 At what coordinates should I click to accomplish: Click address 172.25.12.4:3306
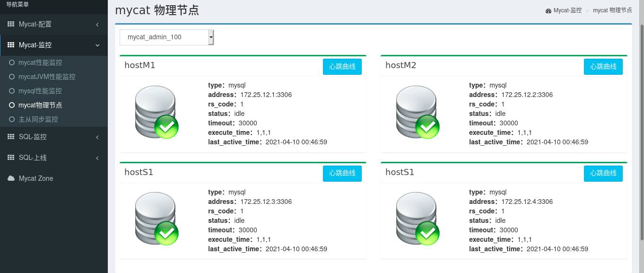(527, 202)
